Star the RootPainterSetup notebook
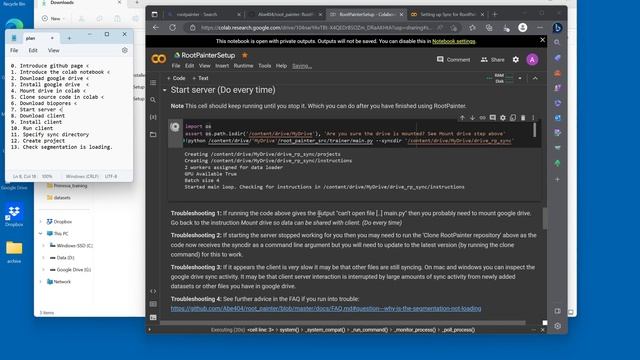The width and height of the screenshot is (640, 360). click(x=244, y=55)
